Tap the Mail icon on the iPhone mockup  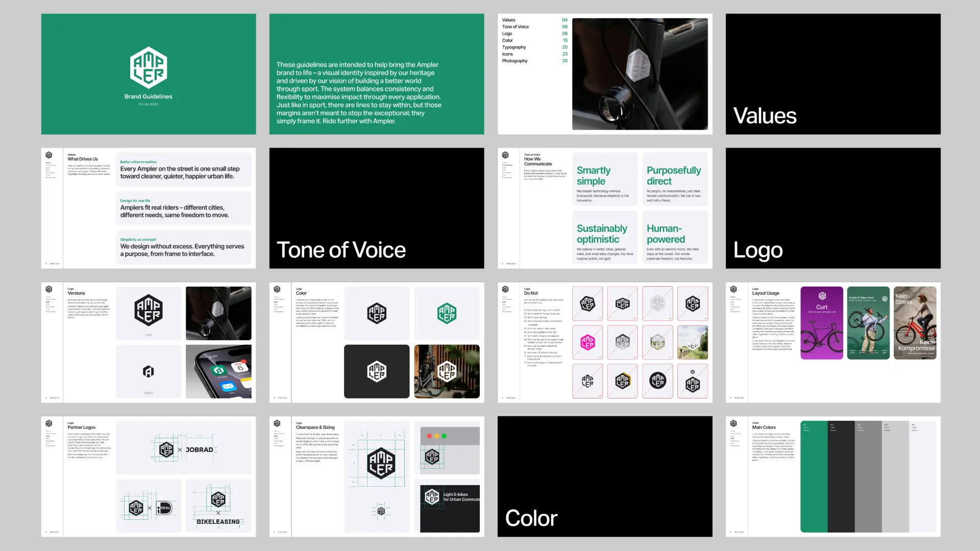[229, 386]
